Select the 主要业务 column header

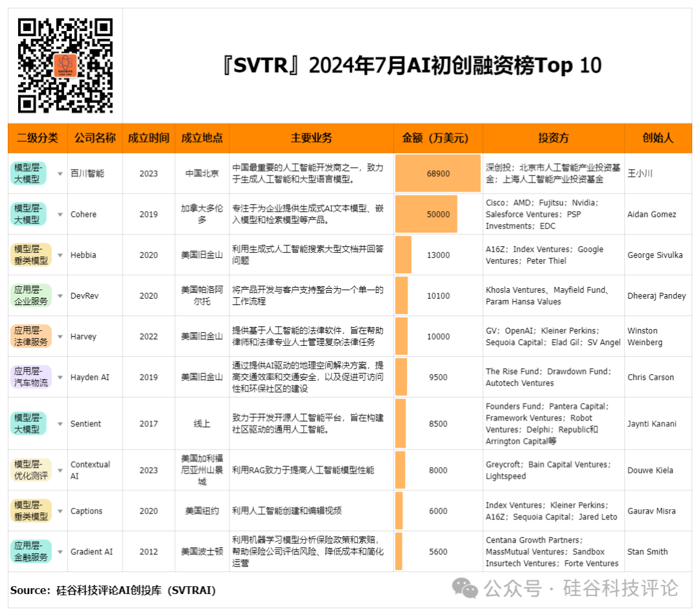pyautogui.click(x=312, y=138)
